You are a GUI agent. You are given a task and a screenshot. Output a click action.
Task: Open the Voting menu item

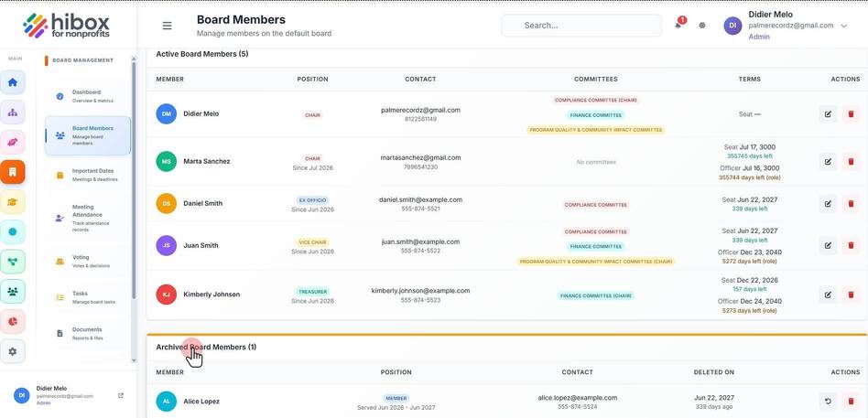coord(88,261)
